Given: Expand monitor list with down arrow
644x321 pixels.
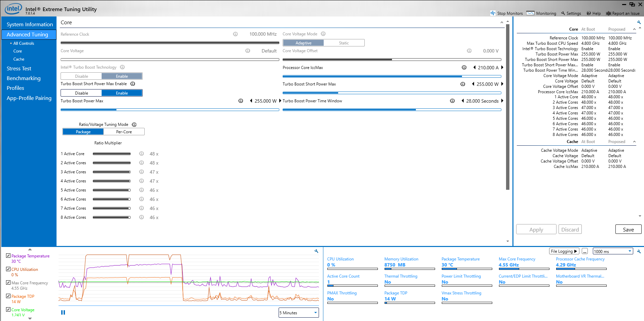Looking at the screenshot, I should click(x=30, y=318).
